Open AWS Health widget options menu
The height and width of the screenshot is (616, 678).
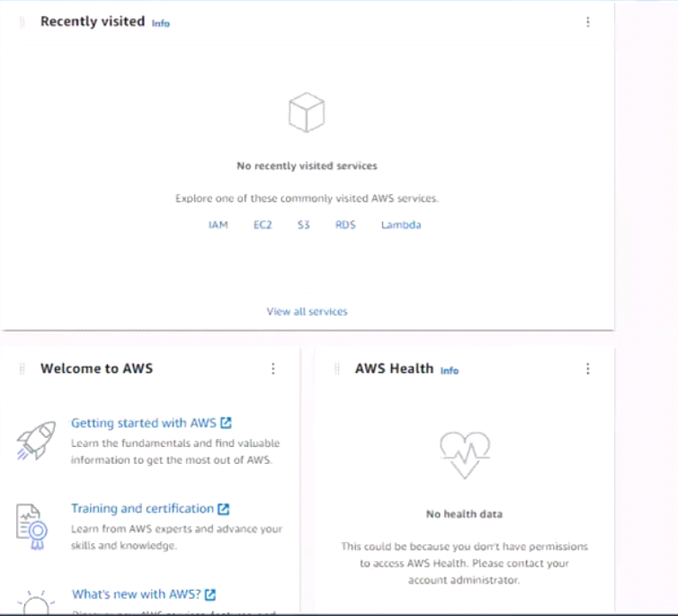pyautogui.click(x=588, y=369)
